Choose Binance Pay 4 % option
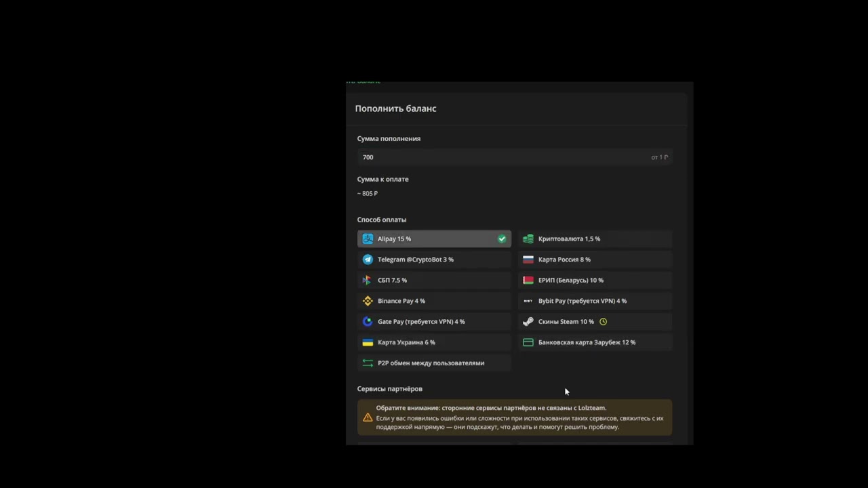Image resolution: width=868 pixels, height=488 pixels. tap(434, 301)
